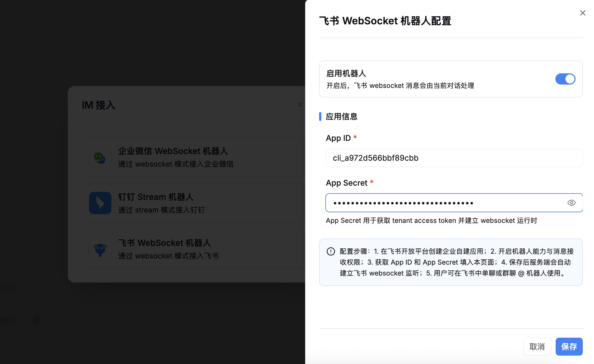This screenshot has width=594, height=364.
Task: Click the 通过 websocket 模式接入飞书 description
Action: 168,256
